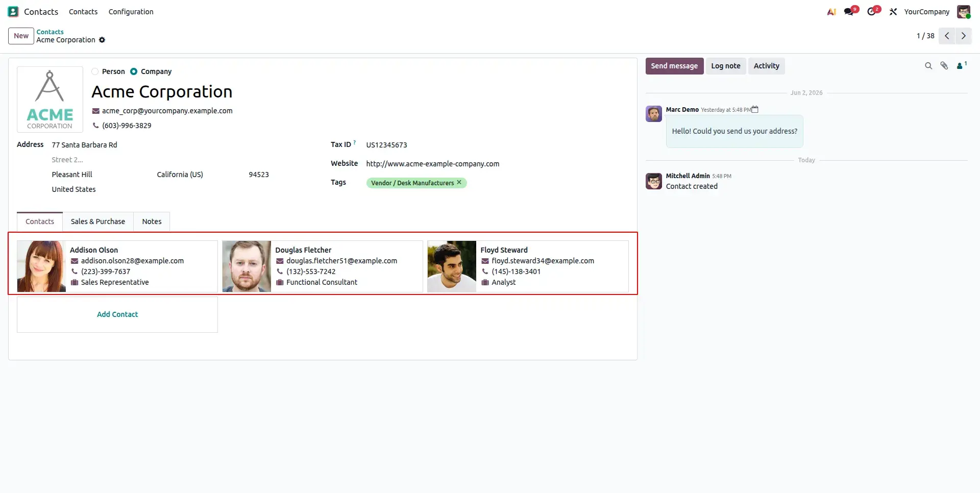The width and height of the screenshot is (980, 493).
Task: Click Add Contact
Action: [117, 314]
